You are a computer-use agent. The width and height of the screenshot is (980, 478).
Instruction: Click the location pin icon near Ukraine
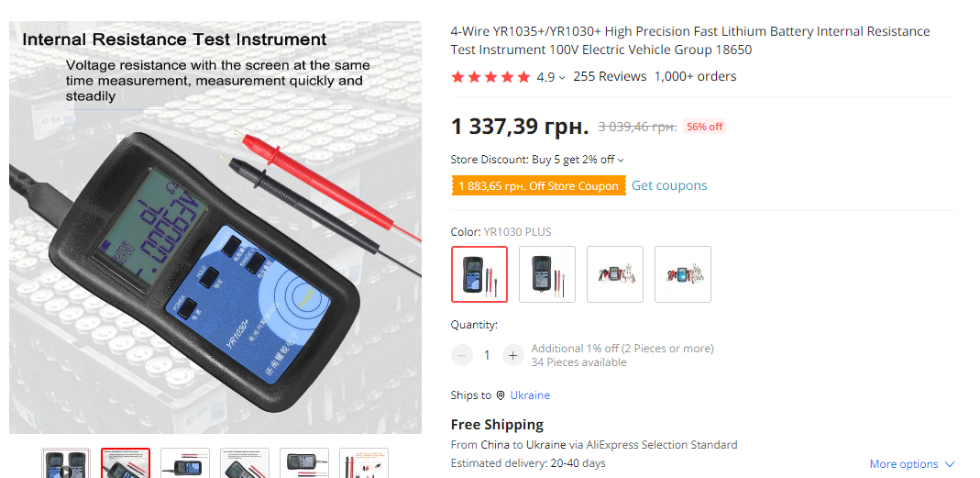click(x=501, y=395)
